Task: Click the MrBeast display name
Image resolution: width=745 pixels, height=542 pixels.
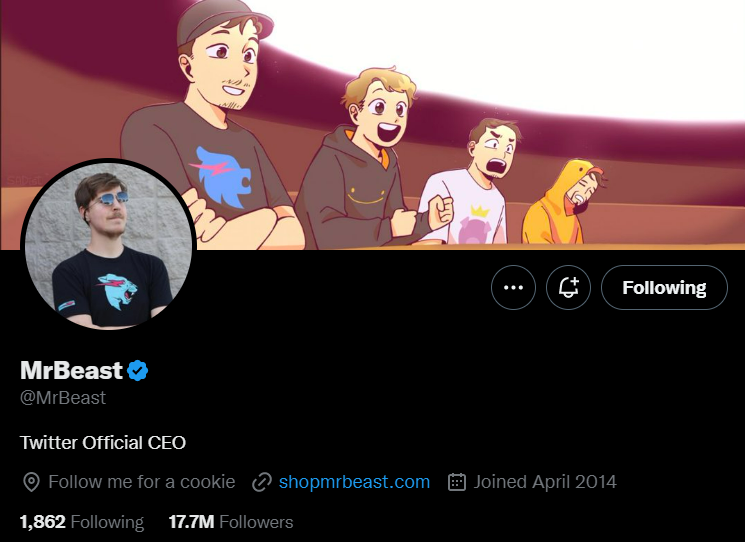Action: click(72, 371)
